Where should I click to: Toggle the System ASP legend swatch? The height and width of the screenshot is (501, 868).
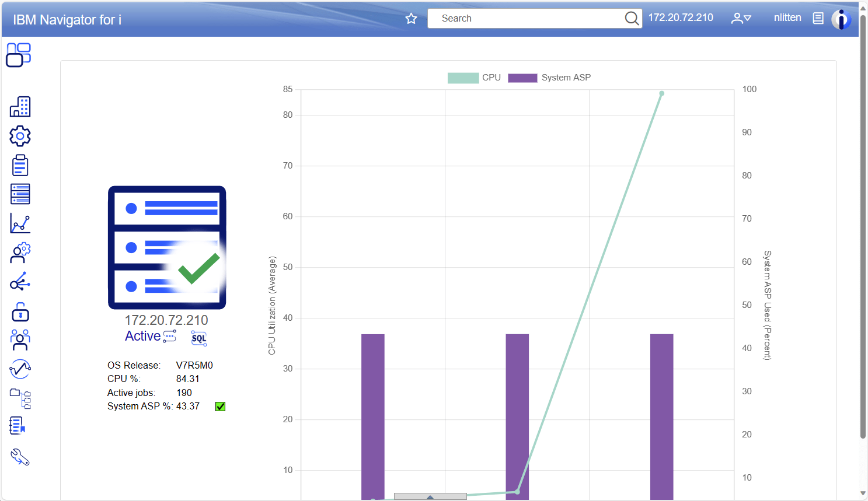[x=522, y=78]
